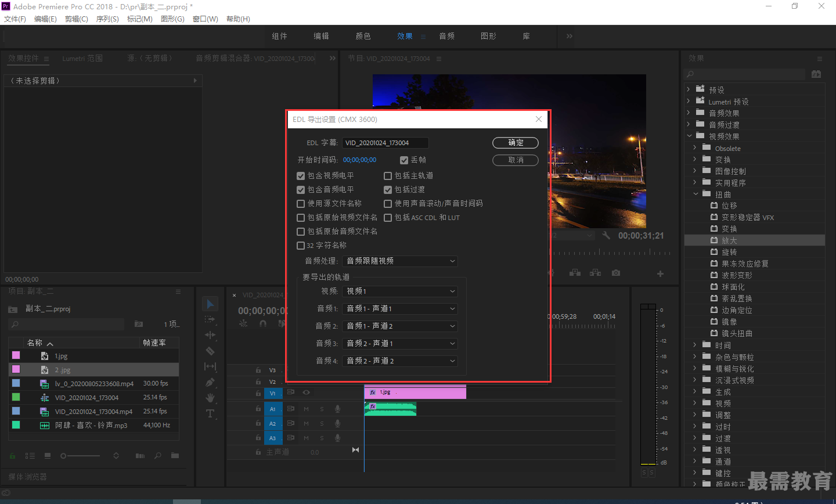Select the Ripple Edit tool
This screenshot has height=504, width=836.
(210, 335)
